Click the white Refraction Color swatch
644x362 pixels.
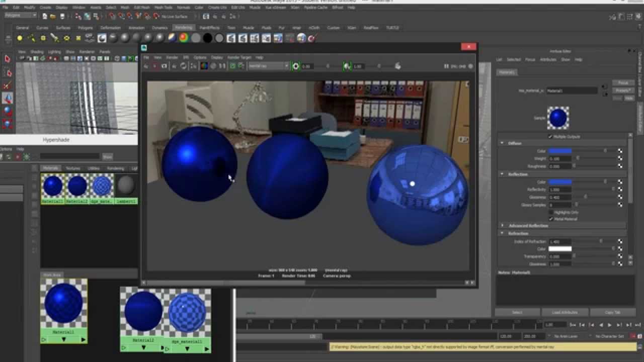[x=559, y=249]
